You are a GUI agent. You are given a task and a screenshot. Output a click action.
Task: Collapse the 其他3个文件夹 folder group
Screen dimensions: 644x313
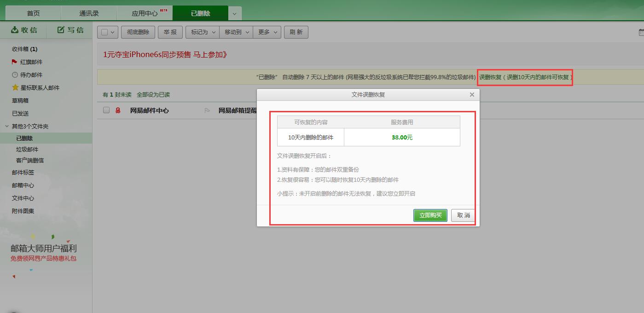tap(7, 126)
